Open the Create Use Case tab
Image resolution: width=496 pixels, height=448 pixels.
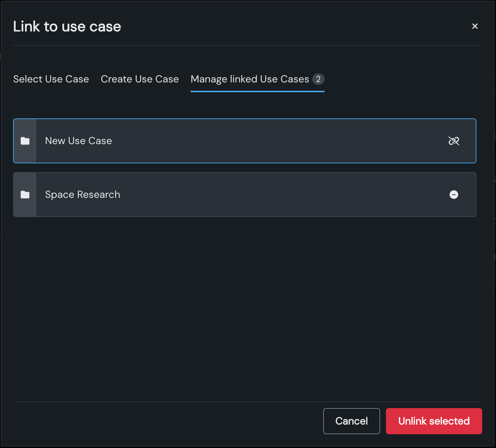[x=140, y=79]
